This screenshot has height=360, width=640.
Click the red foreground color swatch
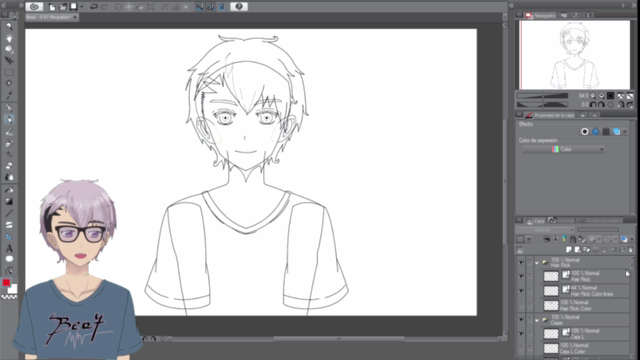(6, 282)
